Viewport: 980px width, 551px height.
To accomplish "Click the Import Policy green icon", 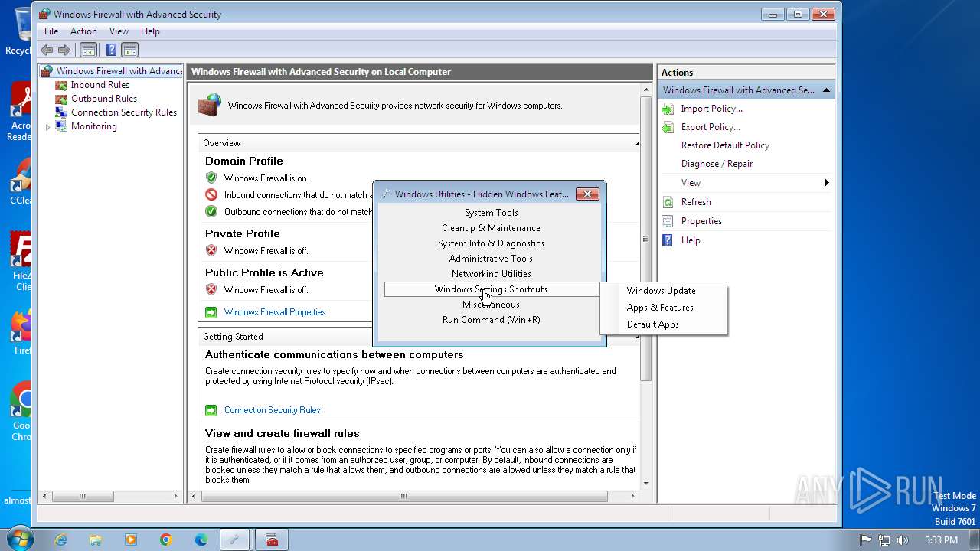I will click(668, 109).
